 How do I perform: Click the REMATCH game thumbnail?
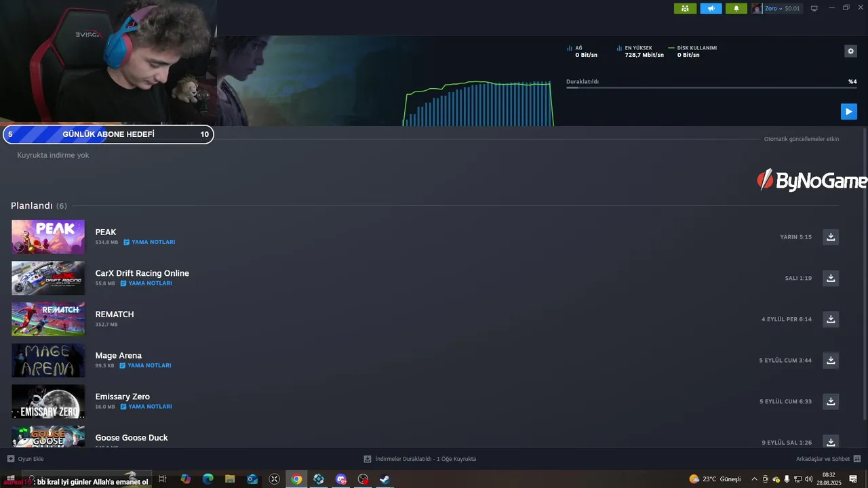48,319
